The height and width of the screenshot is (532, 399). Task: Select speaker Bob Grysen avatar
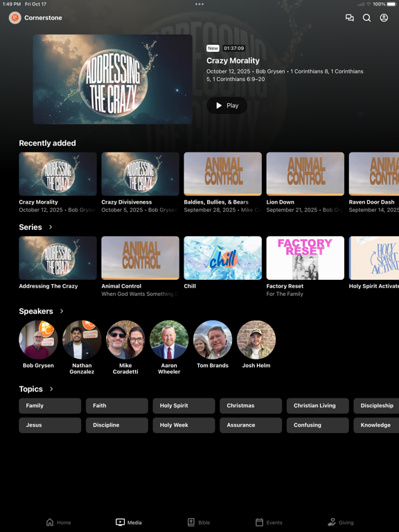coord(38,339)
